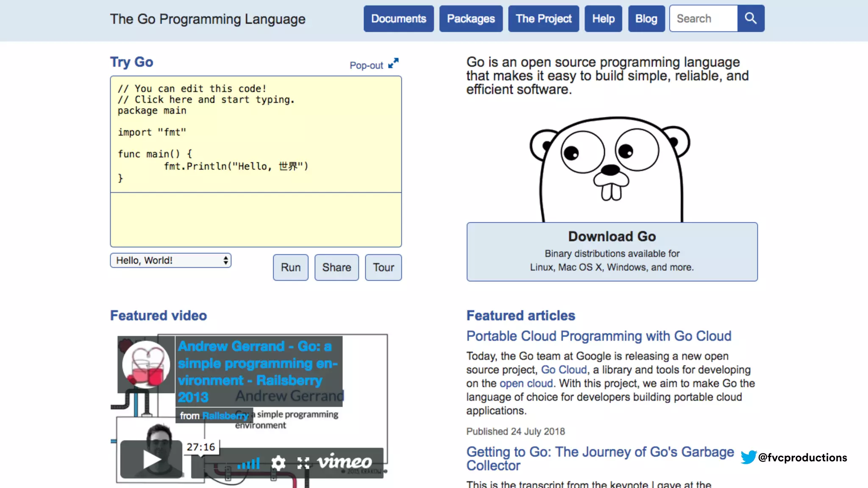
Task: Click the Vimeo logo in player
Action: (344, 462)
